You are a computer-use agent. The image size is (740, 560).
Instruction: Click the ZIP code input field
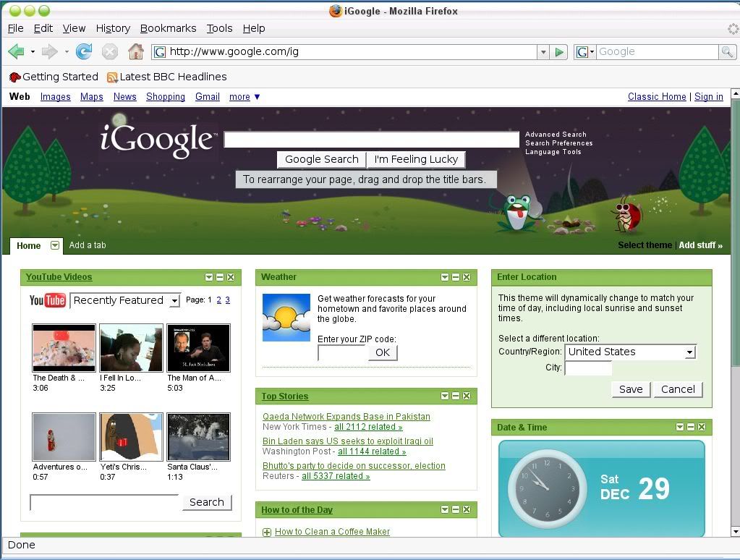point(342,352)
